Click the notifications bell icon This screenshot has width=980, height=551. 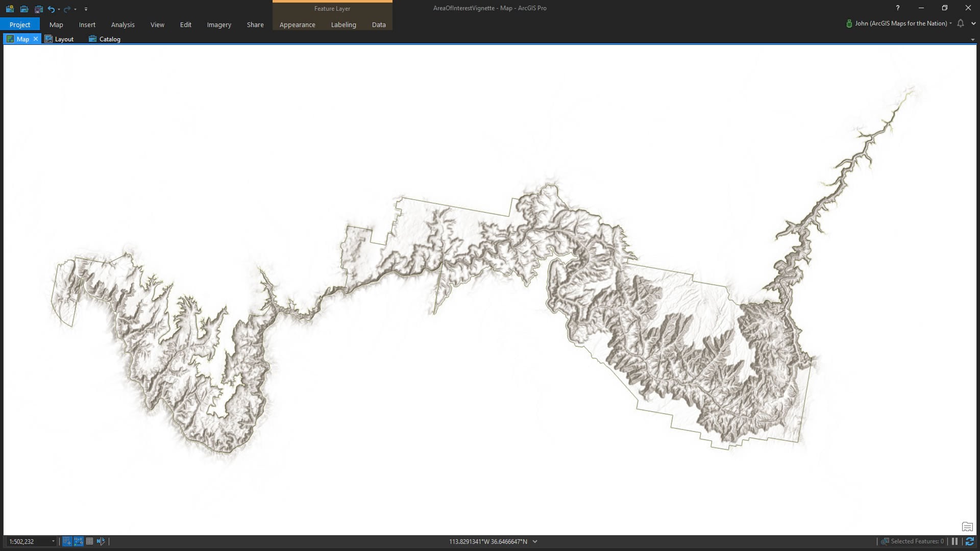[961, 23]
